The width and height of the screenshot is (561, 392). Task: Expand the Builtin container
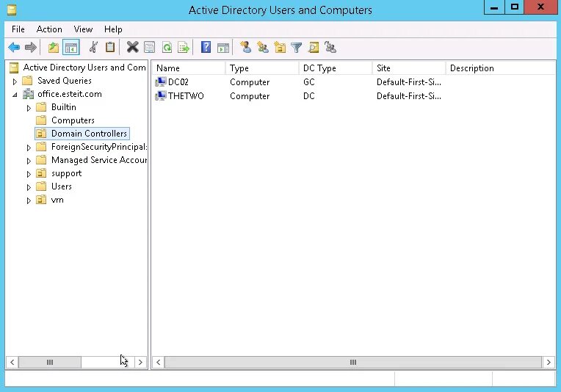(29, 108)
